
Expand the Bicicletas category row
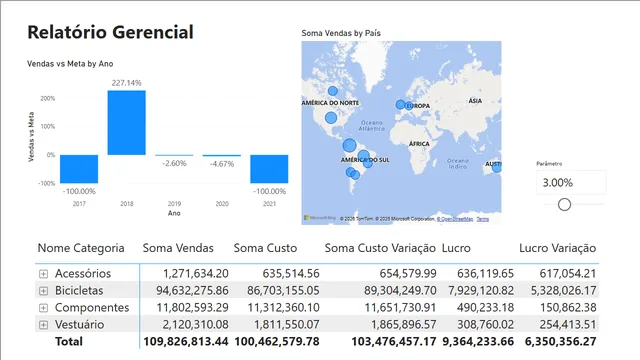tap(43, 291)
